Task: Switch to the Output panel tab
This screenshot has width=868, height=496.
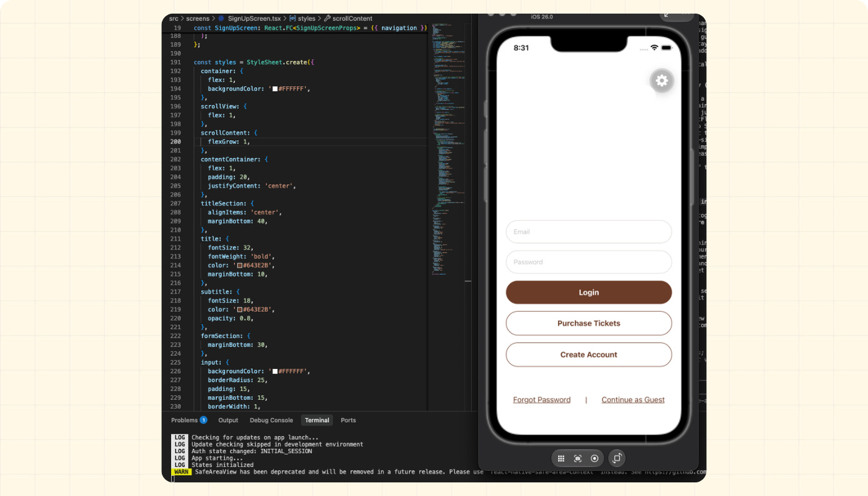Action: [x=228, y=420]
